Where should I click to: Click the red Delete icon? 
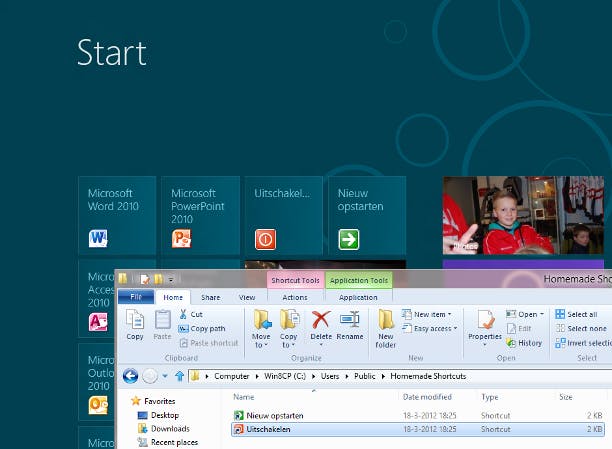pos(321,320)
